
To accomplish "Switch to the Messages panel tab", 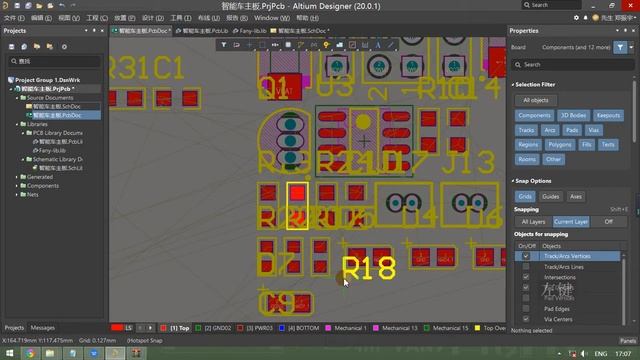I will (x=42, y=328).
